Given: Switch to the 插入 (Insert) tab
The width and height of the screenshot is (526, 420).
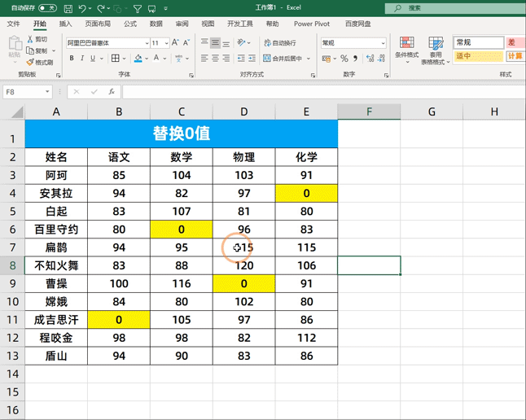Looking at the screenshot, I should pyautogui.click(x=65, y=24).
